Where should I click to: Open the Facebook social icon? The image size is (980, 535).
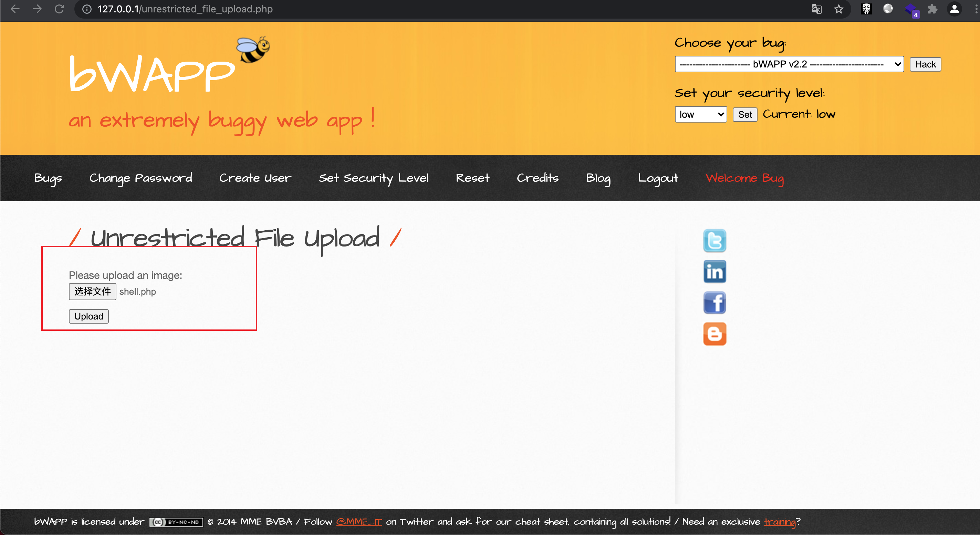[714, 303]
